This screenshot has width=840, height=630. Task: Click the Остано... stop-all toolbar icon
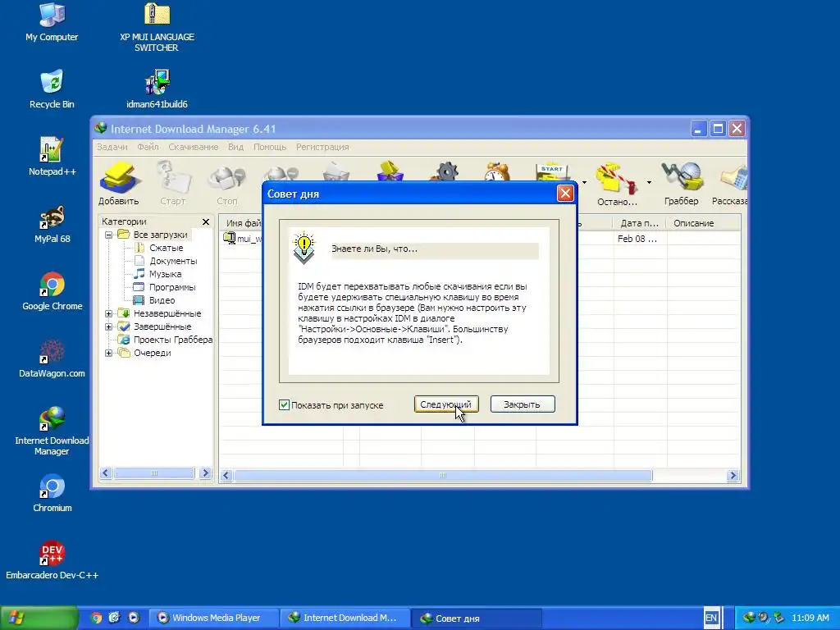[617, 185]
